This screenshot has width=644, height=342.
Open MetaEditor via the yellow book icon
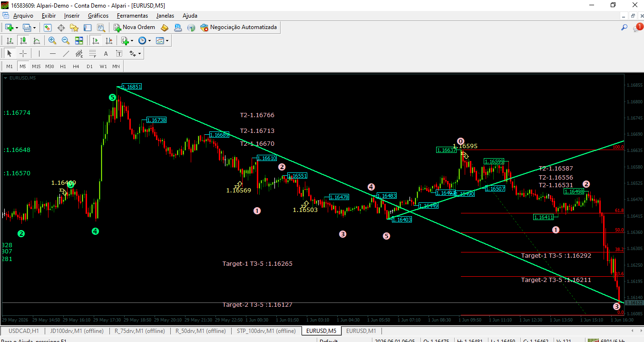point(165,28)
